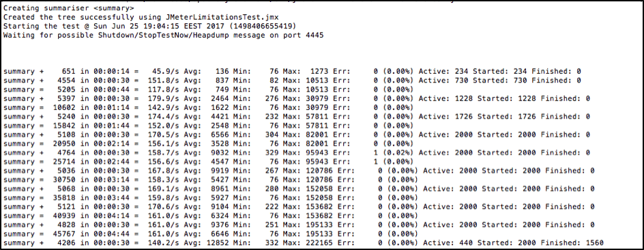Click the elapsed time 00:02:44
The image size is (644, 250).
coord(111,162)
